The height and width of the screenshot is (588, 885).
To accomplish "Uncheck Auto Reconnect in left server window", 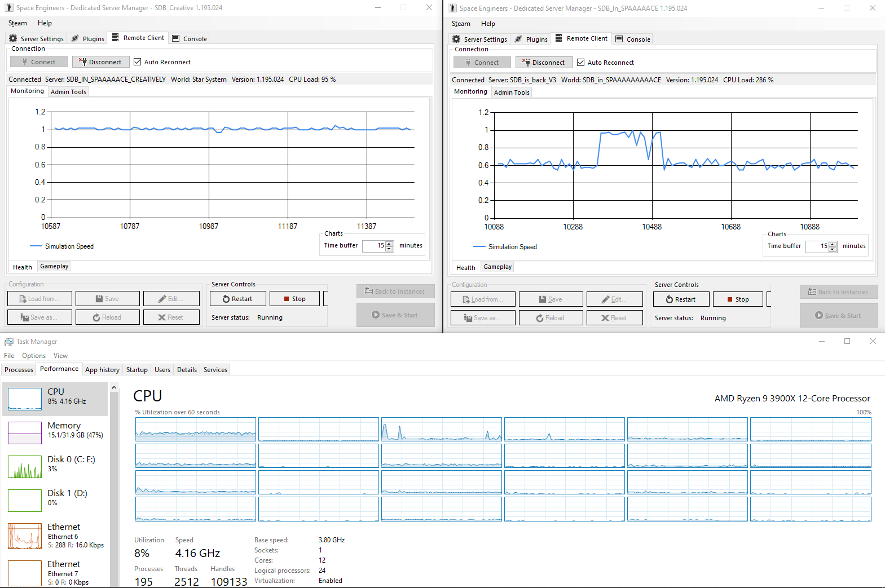I will click(137, 62).
